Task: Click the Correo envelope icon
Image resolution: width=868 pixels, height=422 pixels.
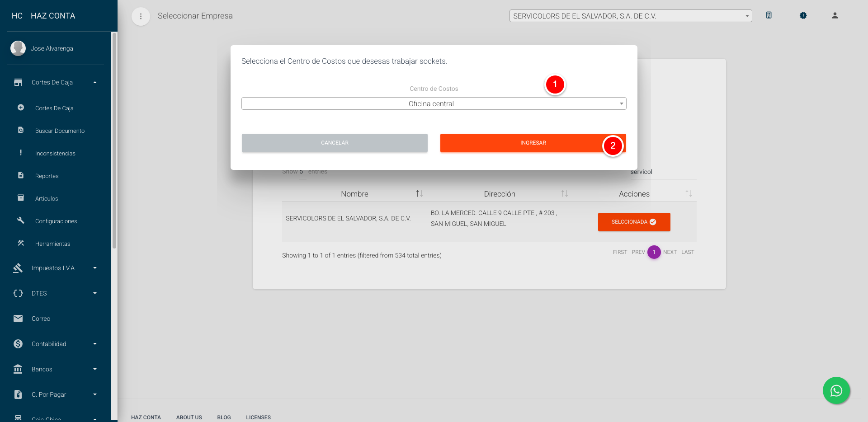Action: click(x=18, y=319)
